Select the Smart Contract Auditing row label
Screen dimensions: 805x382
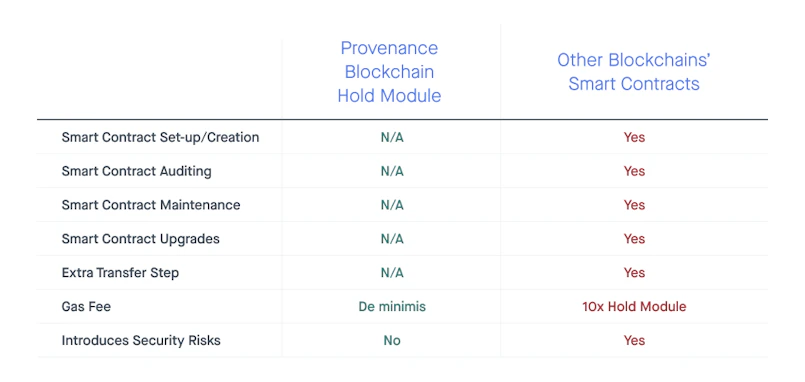point(137,171)
